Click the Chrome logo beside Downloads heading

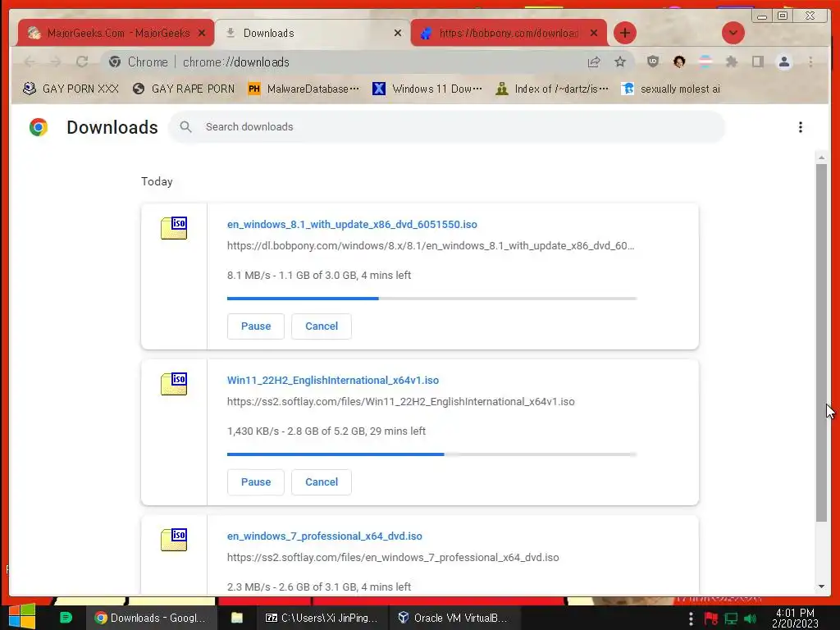(x=39, y=127)
